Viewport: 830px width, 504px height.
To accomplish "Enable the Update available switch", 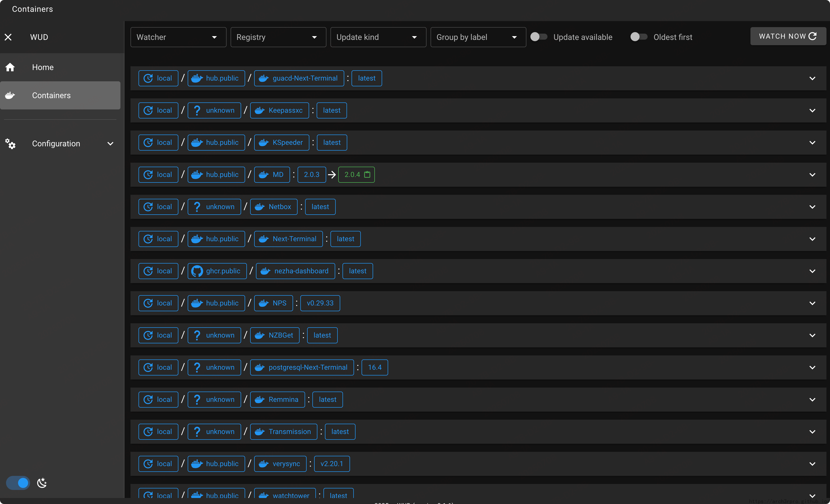I will pyautogui.click(x=539, y=37).
